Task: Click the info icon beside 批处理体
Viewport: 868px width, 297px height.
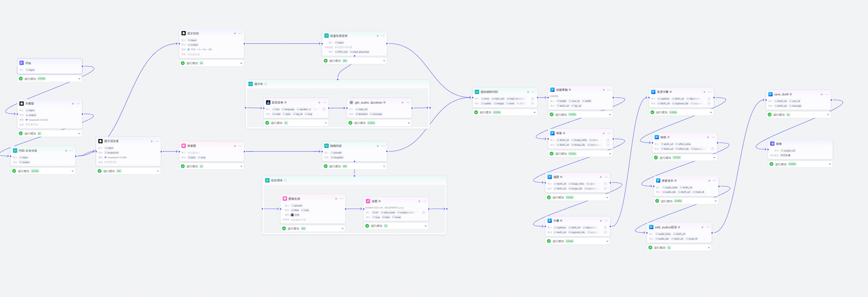Action: click(x=285, y=180)
